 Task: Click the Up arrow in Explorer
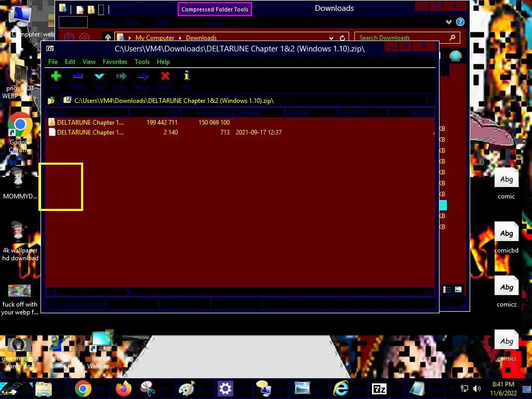[108, 37]
